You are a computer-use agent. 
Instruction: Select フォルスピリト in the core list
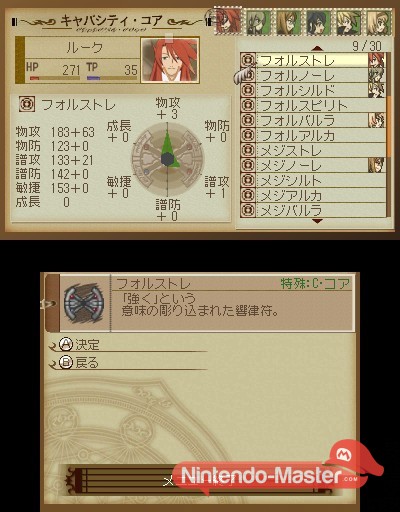(313, 105)
